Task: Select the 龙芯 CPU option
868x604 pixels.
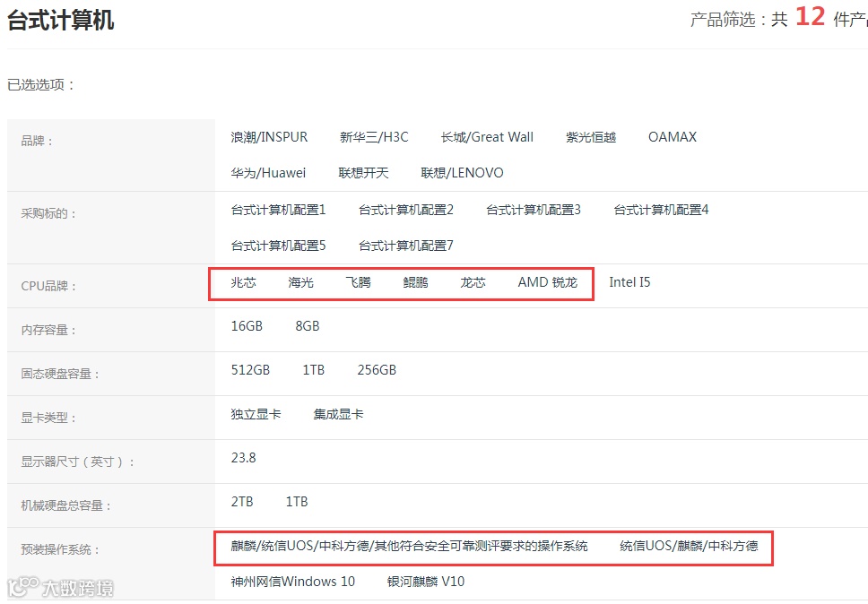Action: click(473, 282)
